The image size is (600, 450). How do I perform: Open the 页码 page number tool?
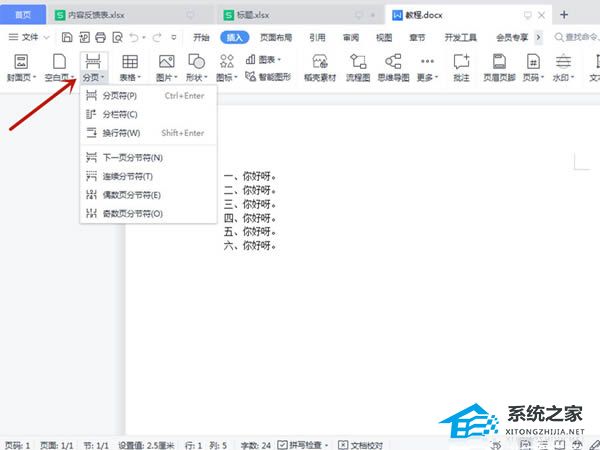[x=533, y=67]
